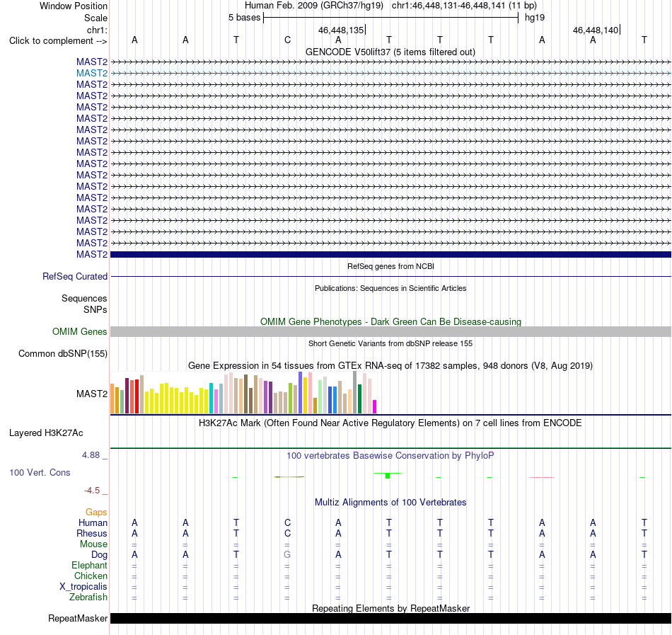This screenshot has width=672, height=635.
Task: Click the window position title 'Human Feb. 2009 (GRCh37/hg19)'
Action: click(x=313, y=6)
